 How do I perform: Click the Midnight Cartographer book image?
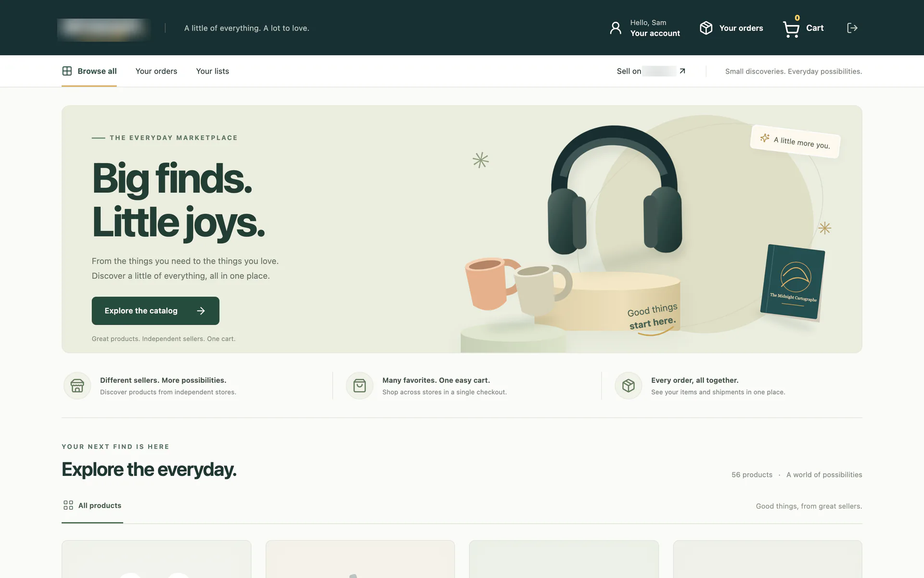(792, 282)
